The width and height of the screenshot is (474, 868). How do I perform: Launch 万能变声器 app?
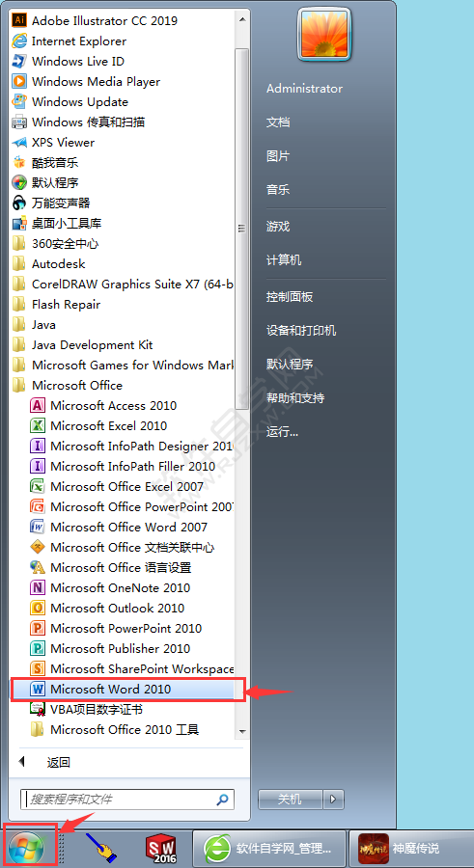pyautogui.click(x=51, y=203)
